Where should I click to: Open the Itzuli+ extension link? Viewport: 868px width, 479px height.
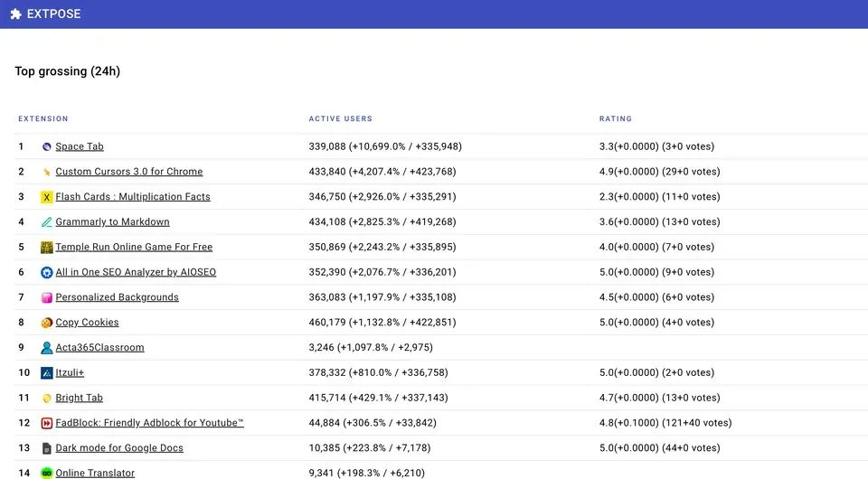[70, 372]
